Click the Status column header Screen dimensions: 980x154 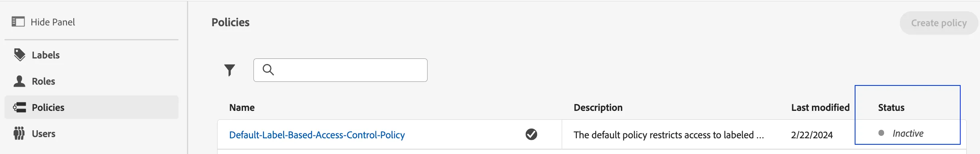891,108
